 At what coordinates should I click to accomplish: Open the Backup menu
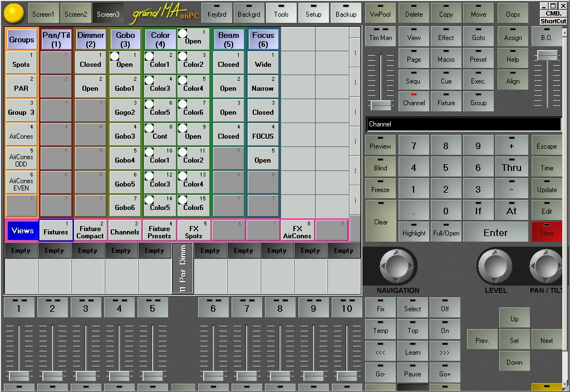346,13
